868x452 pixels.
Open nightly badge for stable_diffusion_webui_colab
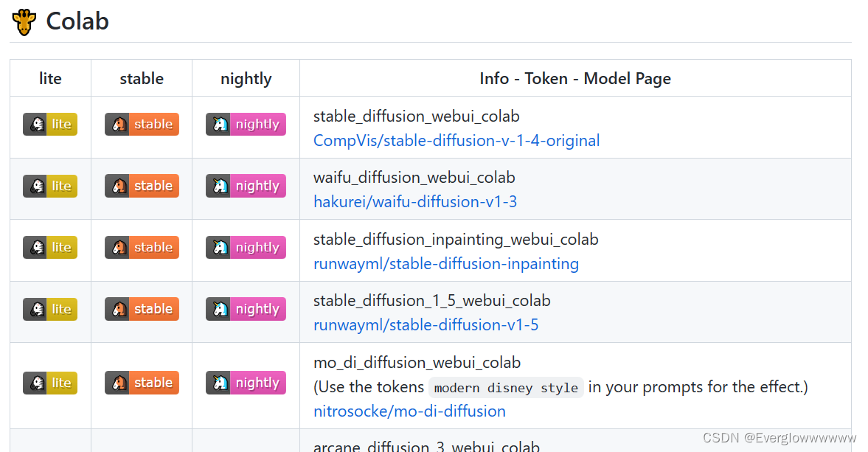click(246, 125)
